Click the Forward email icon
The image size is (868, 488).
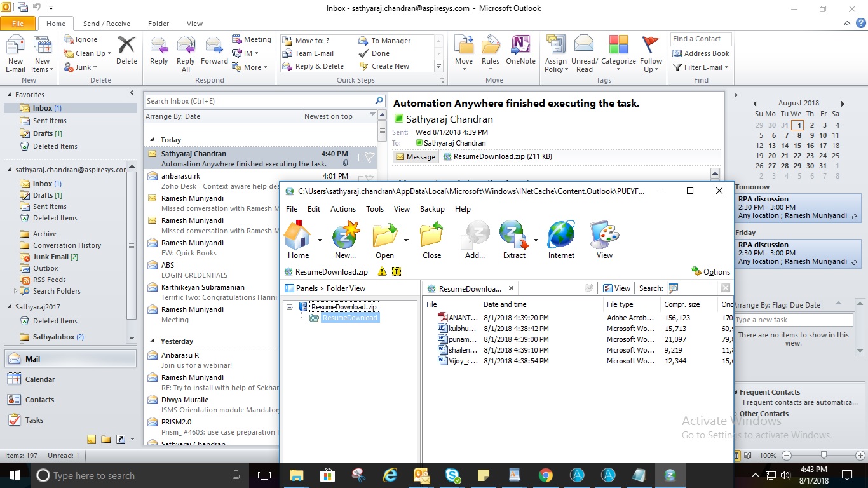click(214, 46)
